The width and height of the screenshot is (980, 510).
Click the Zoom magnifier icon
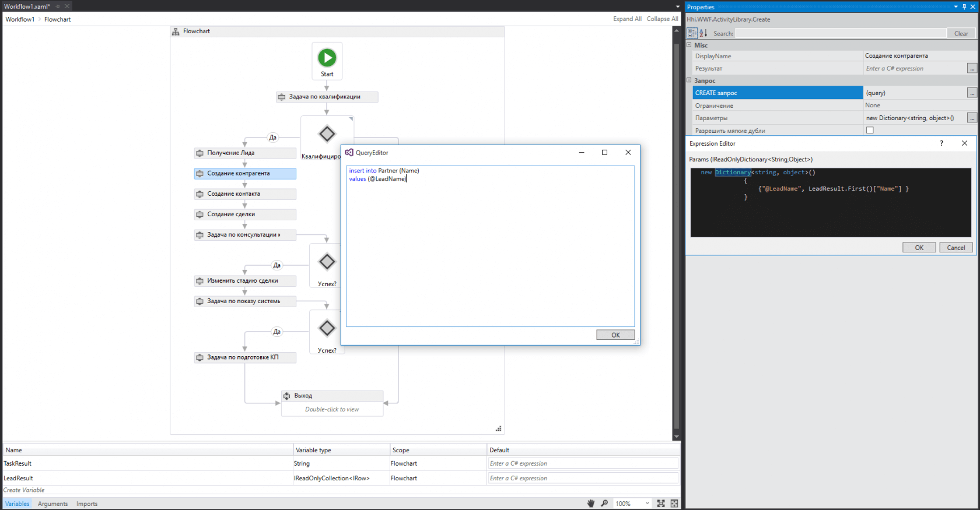click(x=604, y=504)
